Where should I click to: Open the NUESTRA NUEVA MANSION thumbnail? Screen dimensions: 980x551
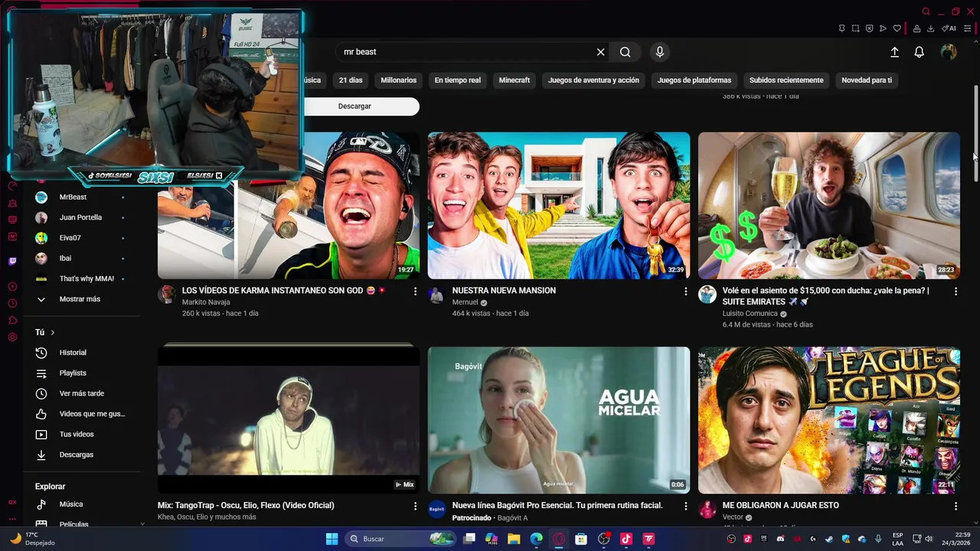[559, 205]
